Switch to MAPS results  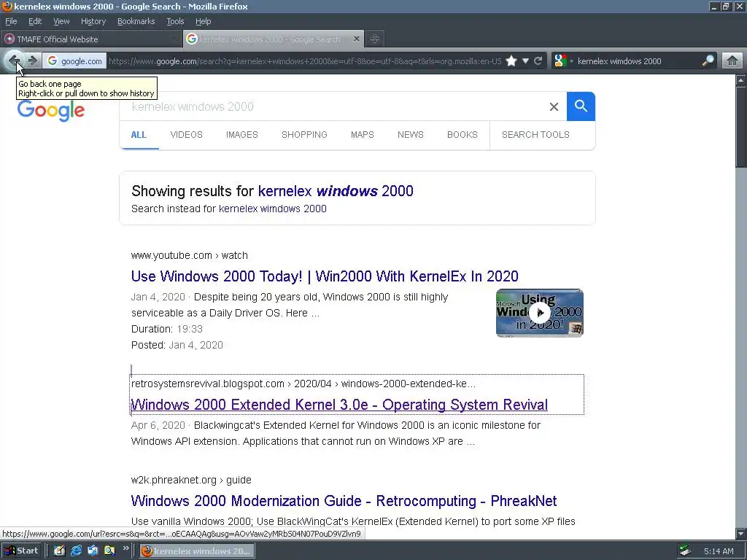pyautogui.click(x=362, y=135)
